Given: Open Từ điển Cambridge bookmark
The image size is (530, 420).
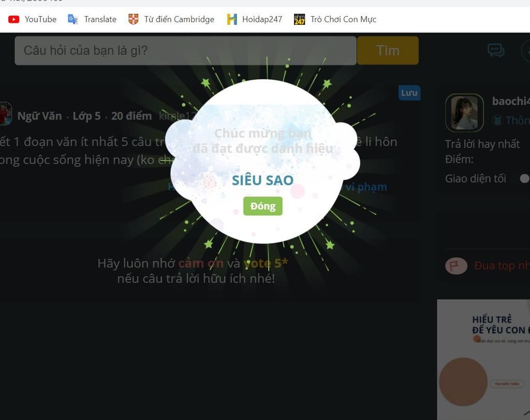Looking at the screenshot, I should click(171, 19).
